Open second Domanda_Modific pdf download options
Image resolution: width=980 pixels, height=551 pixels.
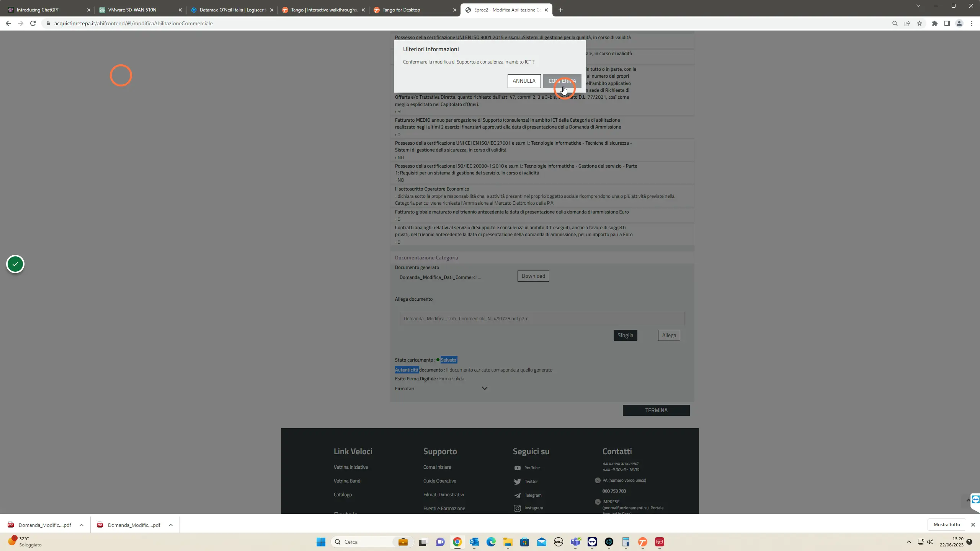[x=171, y=525]
